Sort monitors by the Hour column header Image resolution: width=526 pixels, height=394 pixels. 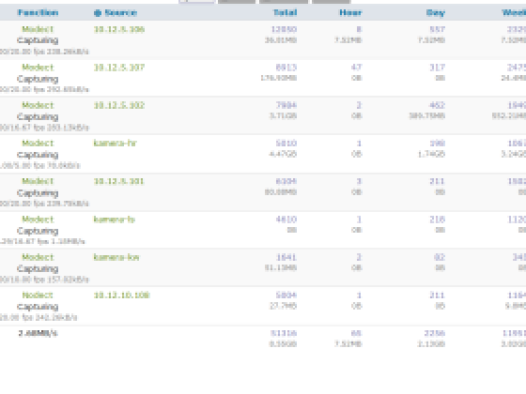tap(351, 13)
